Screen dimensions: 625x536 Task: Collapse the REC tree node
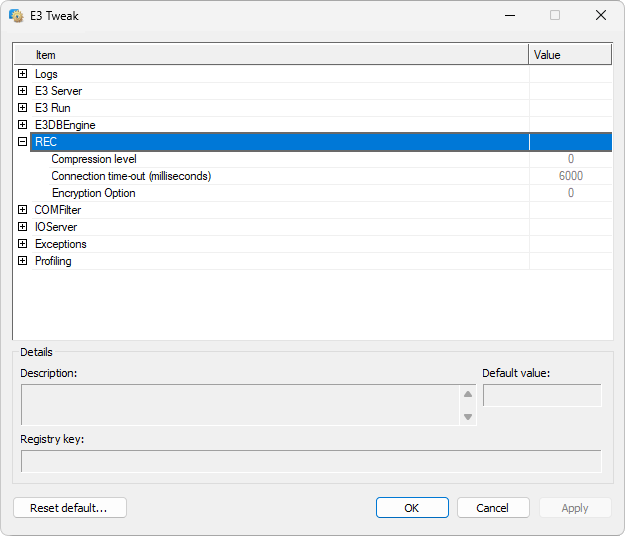click(x=22, y=142)
